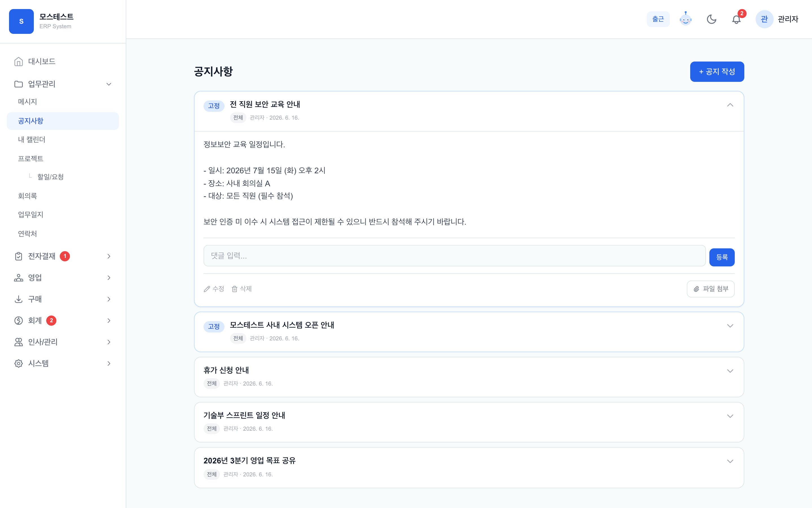
Task: Click the 업무관리 folder icon
Action: (x=18, y=84)
